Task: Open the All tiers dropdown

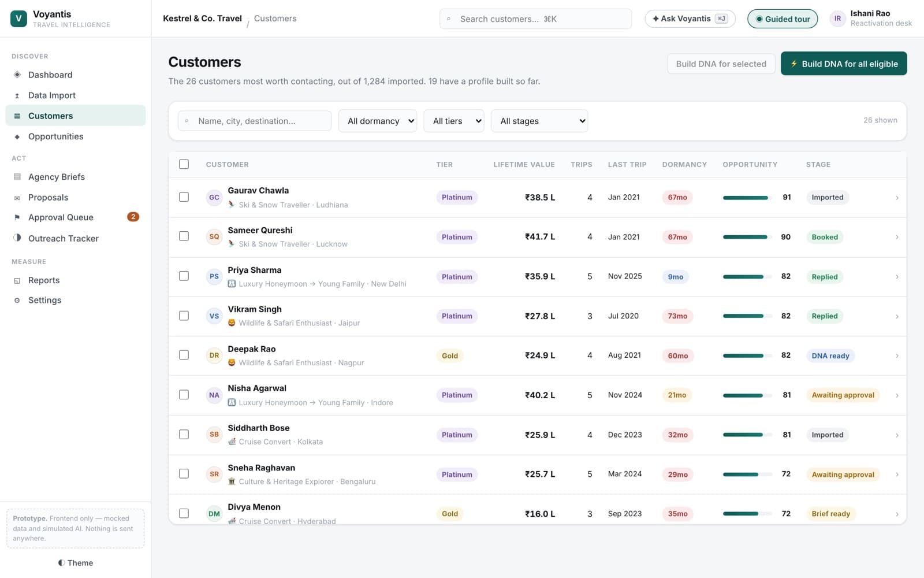Action: [x=454, y=121]
